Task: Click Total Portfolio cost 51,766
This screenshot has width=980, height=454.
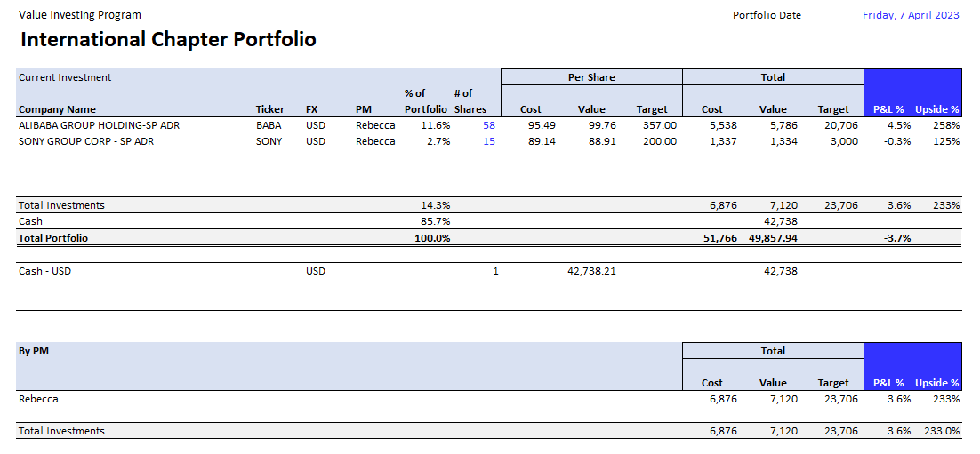Action: [x=720, y=237]
